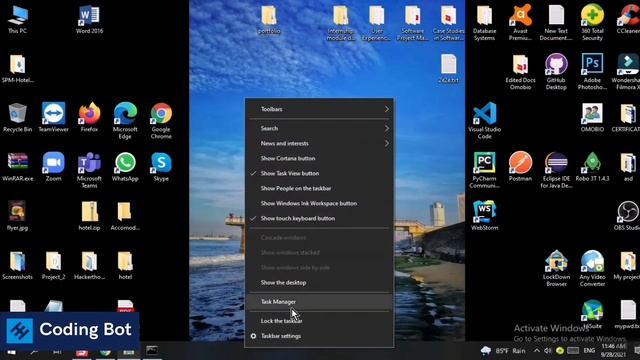This screenshot has width=640, height=360.
Task: Open the taskbar clock and date
Action: [613, 351]
